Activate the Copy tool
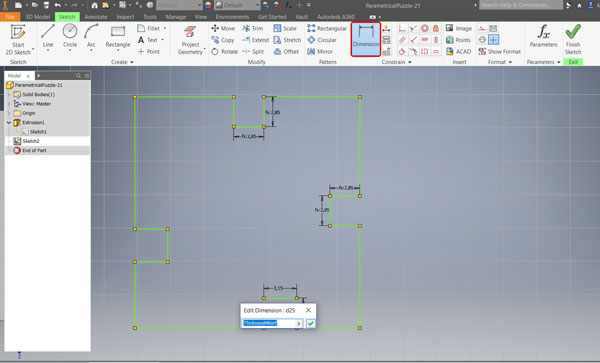Image resolution: width=600 pixels, height=363 pixels. [223, 40]
